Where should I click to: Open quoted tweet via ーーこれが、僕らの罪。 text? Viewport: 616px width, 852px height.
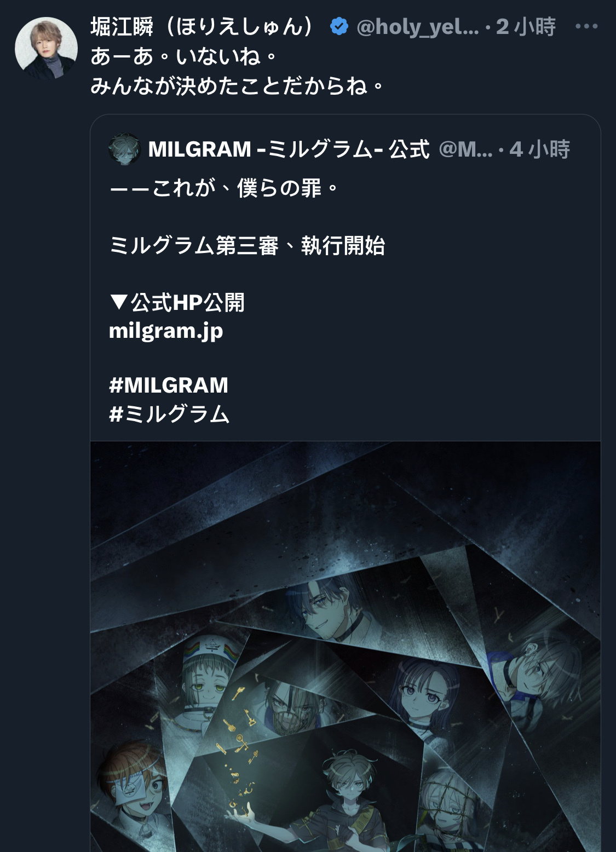click(x=224, y=188)
